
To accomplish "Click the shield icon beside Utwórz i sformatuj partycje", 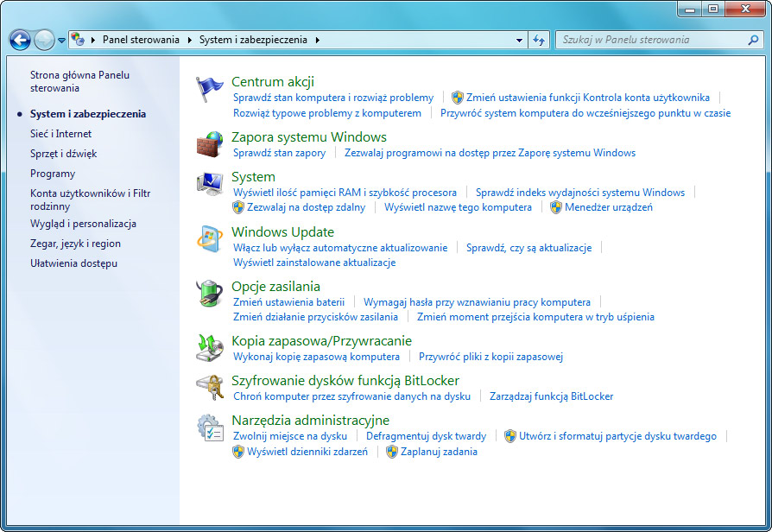I will 510,436.
